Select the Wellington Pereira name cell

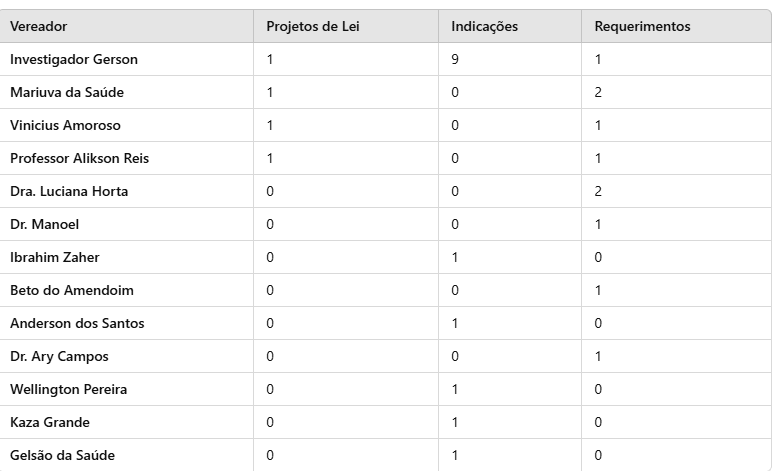[x=68, y=390]
